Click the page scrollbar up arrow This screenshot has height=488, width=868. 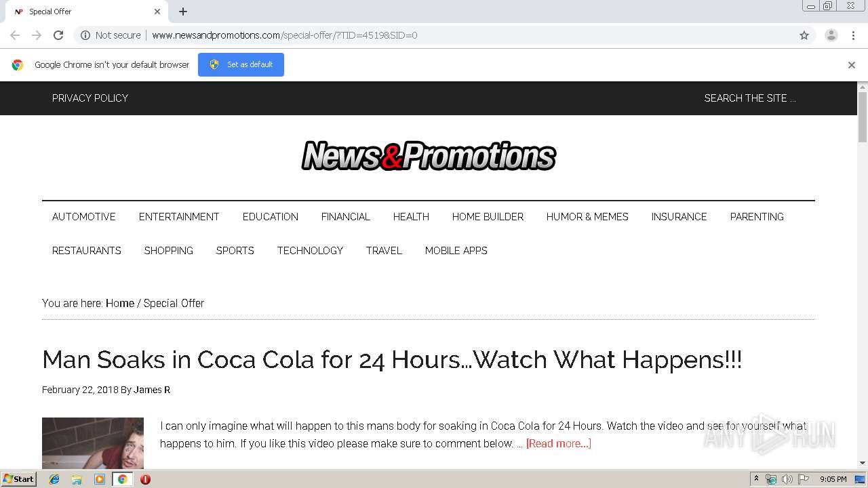pyautogui.click(x=863, y=87)
